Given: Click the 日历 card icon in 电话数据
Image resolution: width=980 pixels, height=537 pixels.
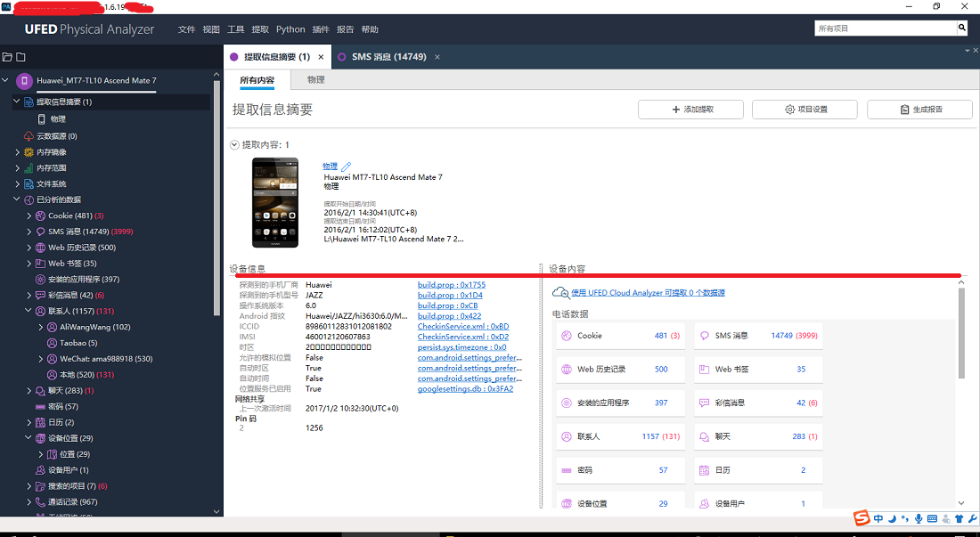Looking at the screenshot, I should click(705, 470).
